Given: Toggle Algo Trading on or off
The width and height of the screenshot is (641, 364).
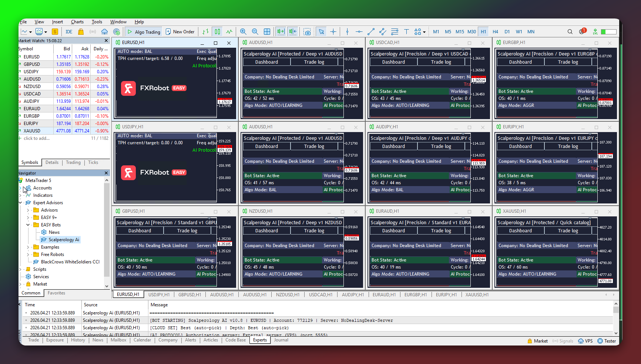Looking at the screenshot, I should (x=143, y=31).
